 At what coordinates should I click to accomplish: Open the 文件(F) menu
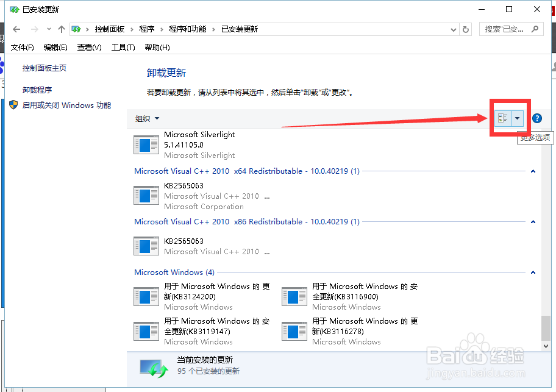[x=23, y=48]
